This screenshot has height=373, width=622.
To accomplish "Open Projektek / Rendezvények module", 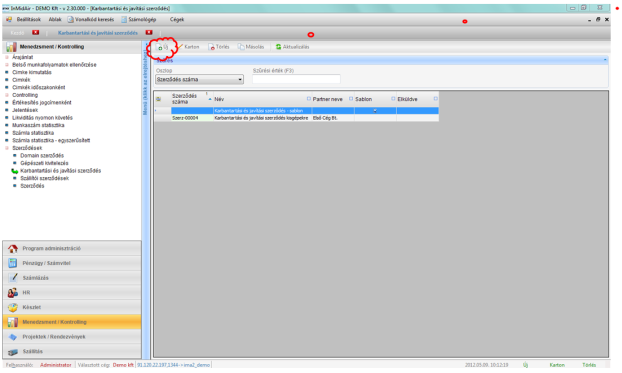I will pos(72,336).
